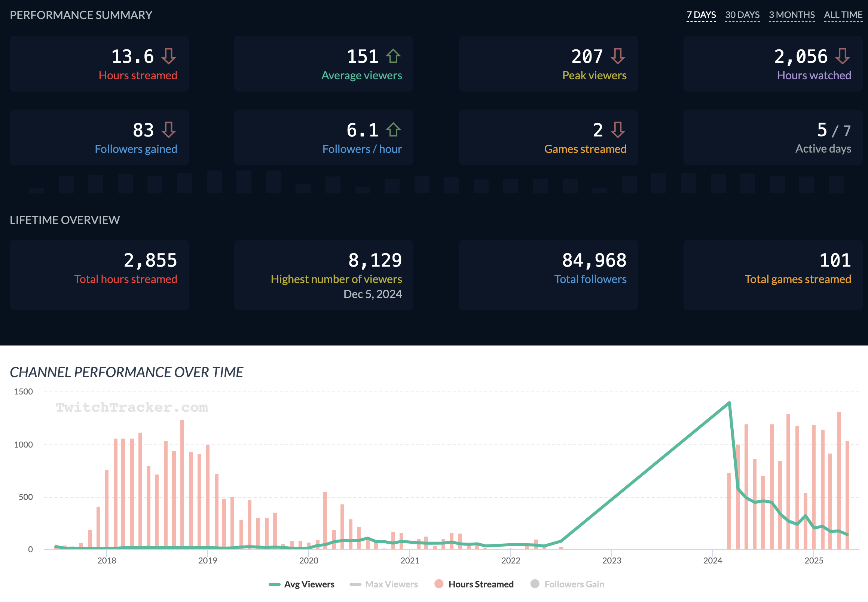Show ALL TIME performance summary
The image size is (868, 602).
843,15
